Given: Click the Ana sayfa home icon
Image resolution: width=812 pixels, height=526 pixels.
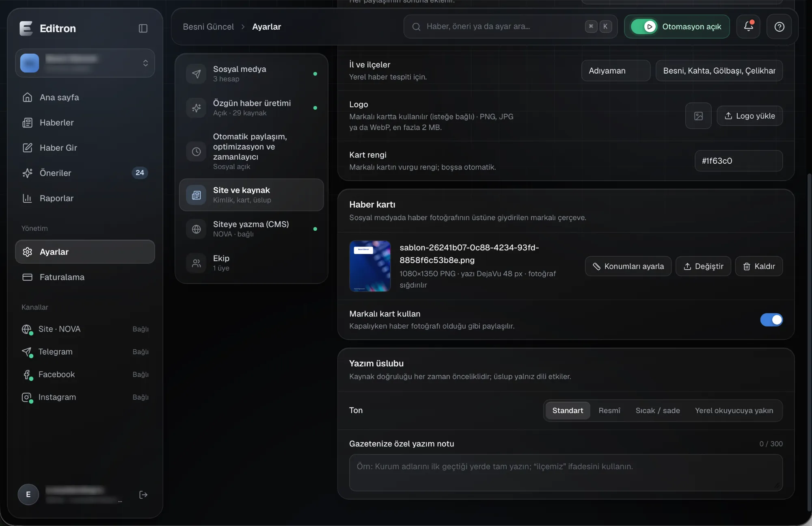Looking at the screenshot, I should pyautogui.click(x=27, y=97).
